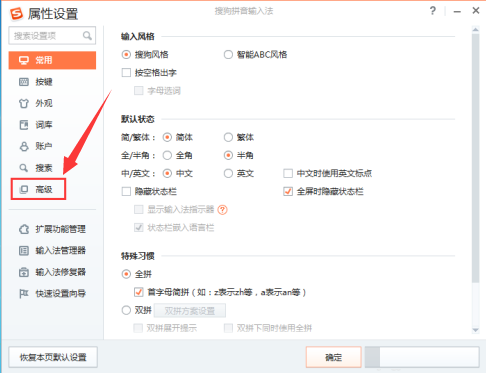Click the orange question mark hint icon
Screen dimensions: 486x373
coord(222,210)
